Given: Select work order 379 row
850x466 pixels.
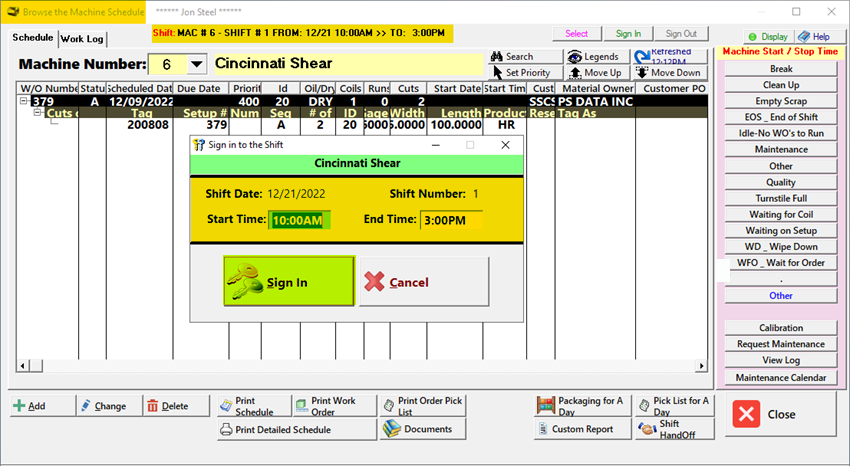Looking at the screenshot, I should click(x=369, y=101).
